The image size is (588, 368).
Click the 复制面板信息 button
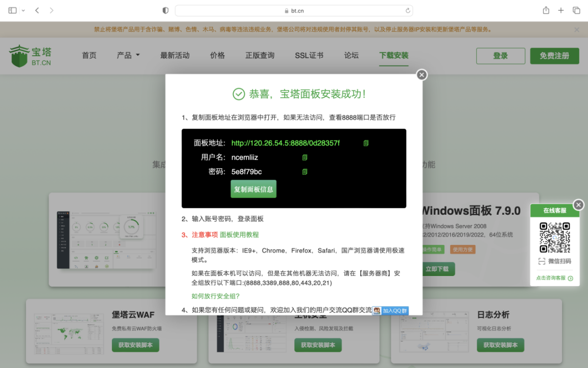[253, 190]
